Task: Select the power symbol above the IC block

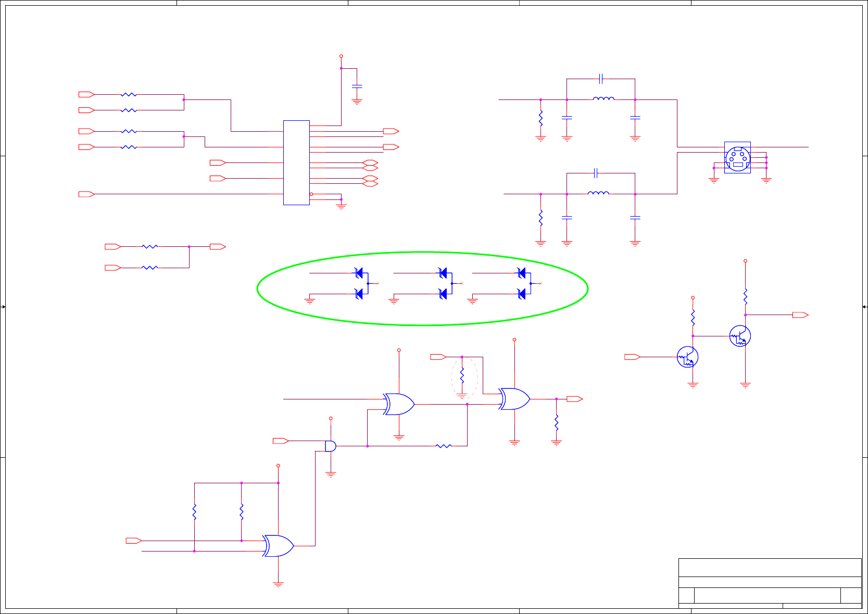Action: point(341,56)
